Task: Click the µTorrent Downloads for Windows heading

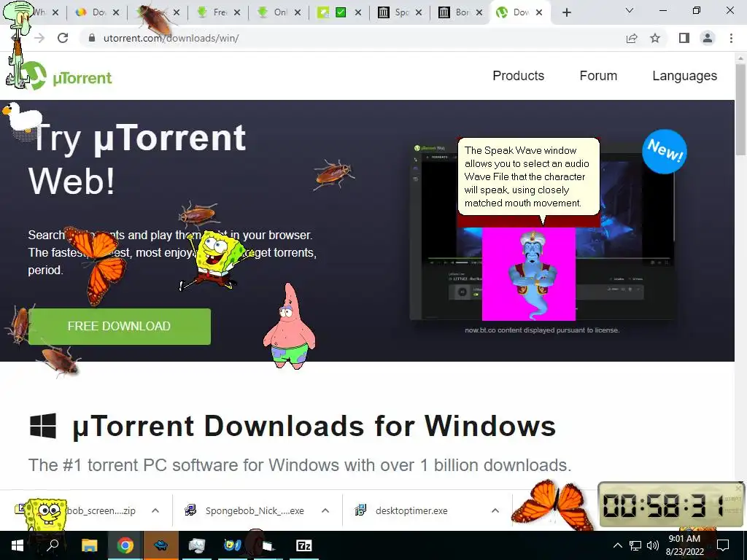Action: (314, 426)
